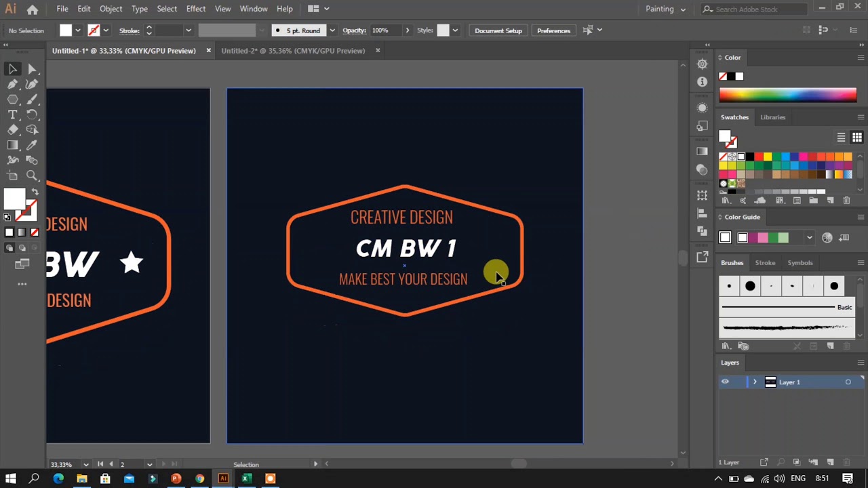Go to Illustrator Home screen
The width and height of the screenshot is (868, 488).
(33, 9)
